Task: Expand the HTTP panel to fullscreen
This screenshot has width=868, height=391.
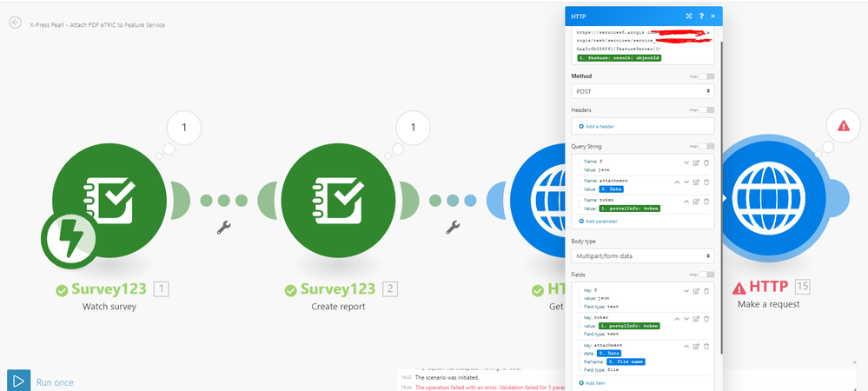Action: [x=689, y=16]
